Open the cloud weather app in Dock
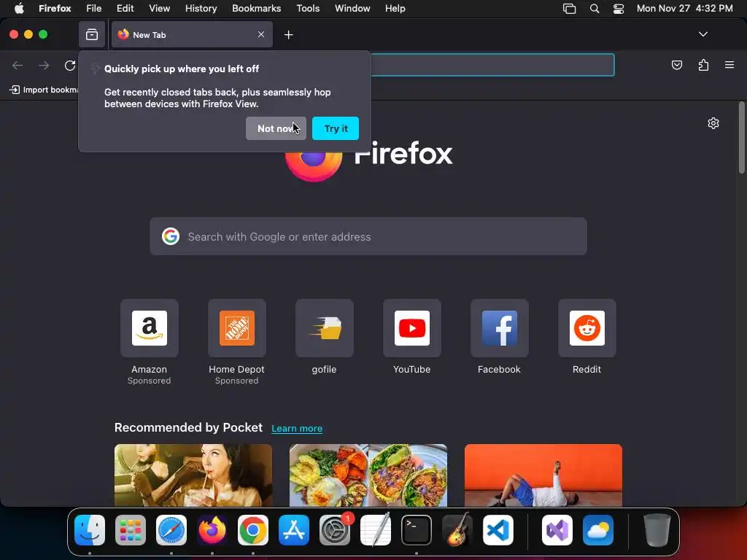The height and width of the screenshot is (560, 747). (598, 530)
